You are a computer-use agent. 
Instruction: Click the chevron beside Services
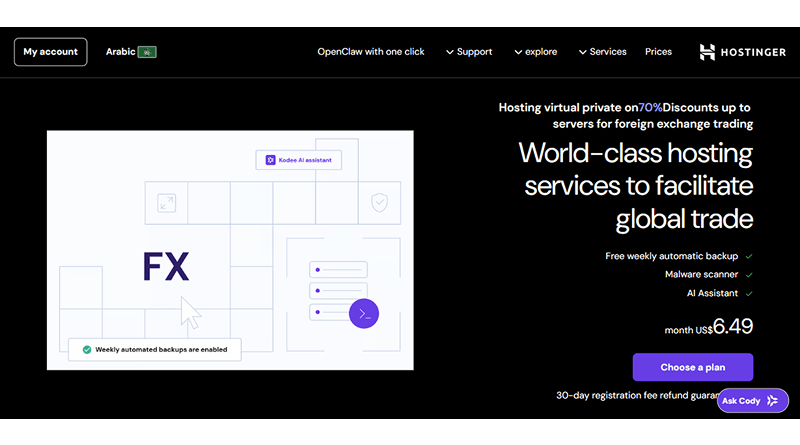[x=582, y=52]
